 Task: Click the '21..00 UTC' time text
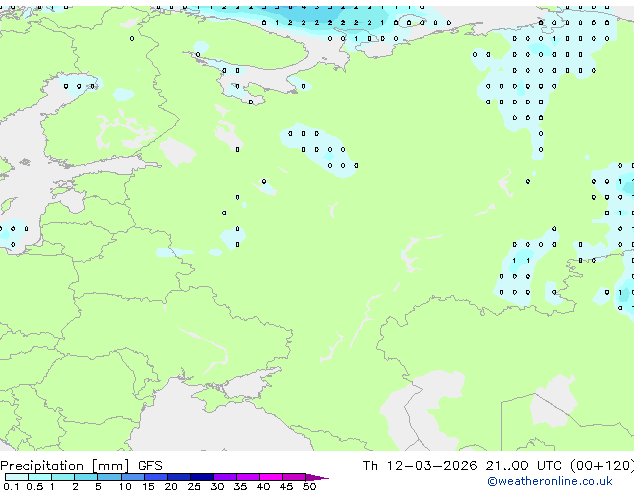pyautogui.click(x=525, y=466)
